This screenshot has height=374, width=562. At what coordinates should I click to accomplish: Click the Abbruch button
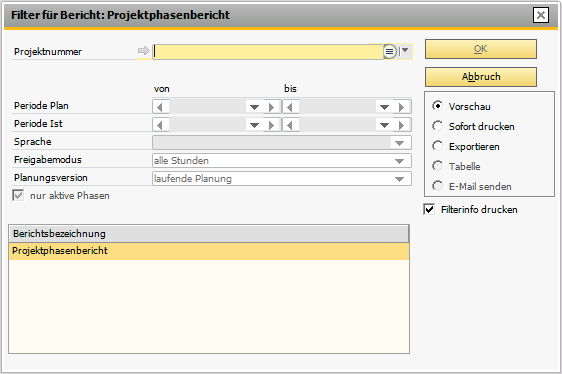tap(481, 77)
